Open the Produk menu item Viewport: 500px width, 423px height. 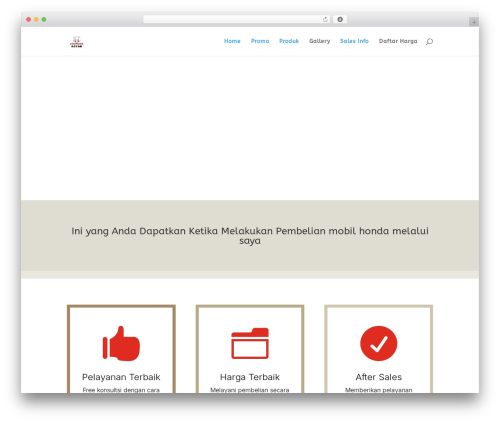pyautogui.click(x=289, y=41)
